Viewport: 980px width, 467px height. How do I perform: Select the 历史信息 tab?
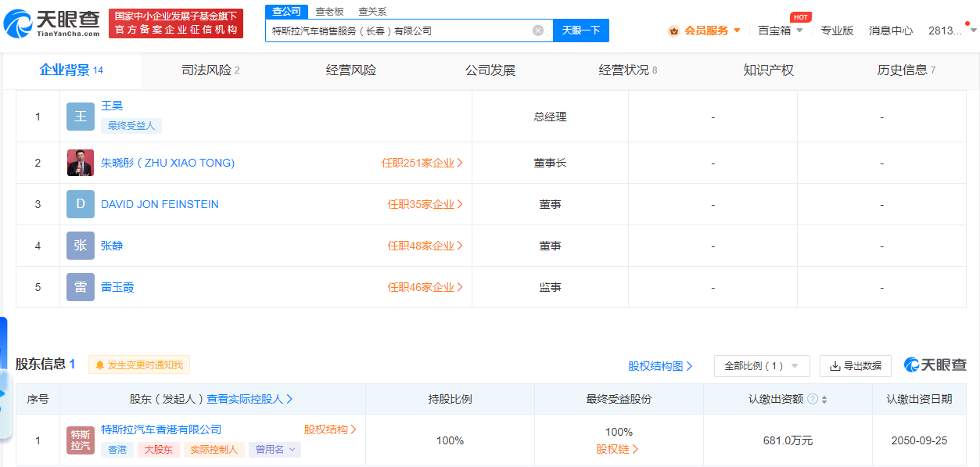pyautogui.click(x=906, y=70)
